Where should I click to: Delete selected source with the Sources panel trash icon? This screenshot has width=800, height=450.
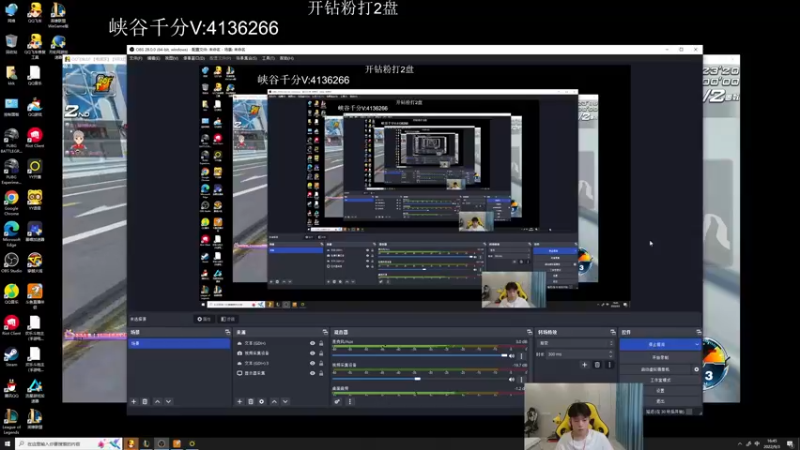(251, 402)
